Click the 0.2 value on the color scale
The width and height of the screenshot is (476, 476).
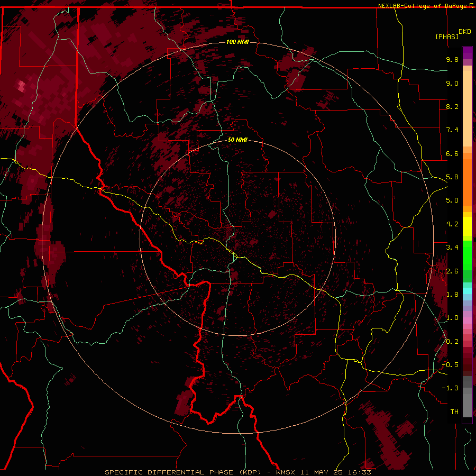coord(452,342)
